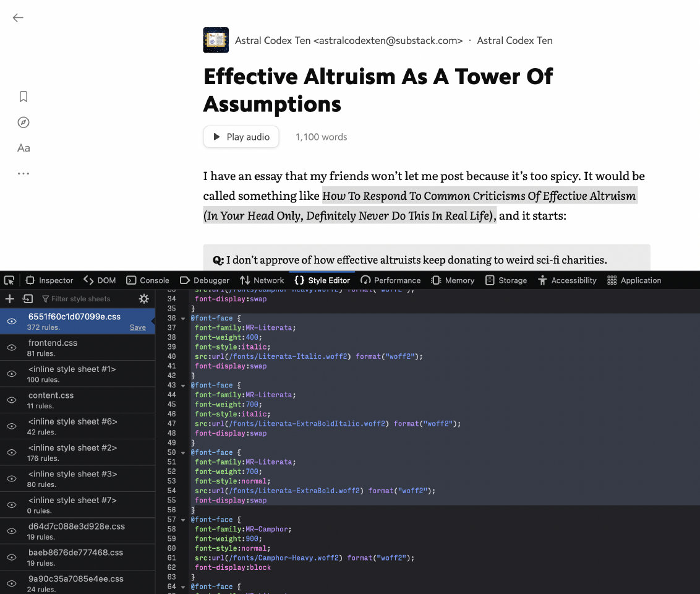This screenshot has height=594, width=700.
Task: Collapse the @font-face rule at line 36
Action: (x=183, y=318)
